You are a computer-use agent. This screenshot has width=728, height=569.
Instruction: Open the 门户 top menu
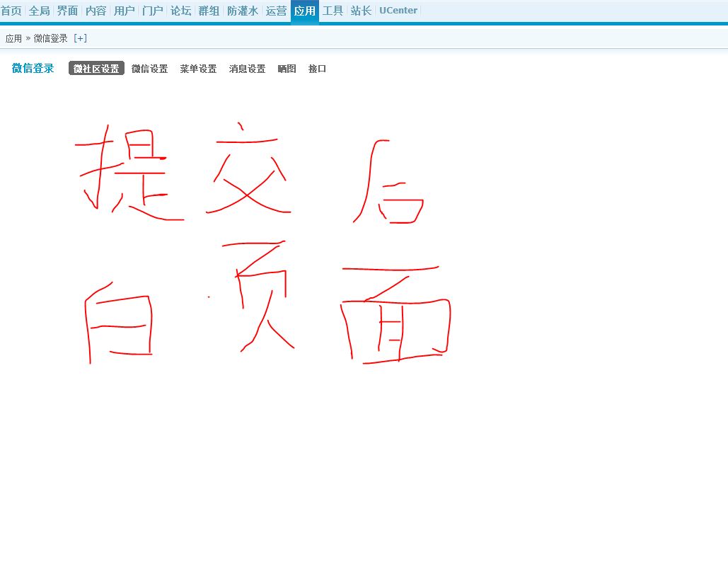point(153,11)
